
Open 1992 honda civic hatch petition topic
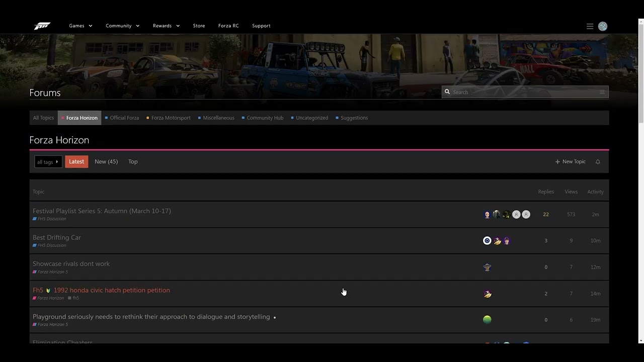[x=101, y=290]
